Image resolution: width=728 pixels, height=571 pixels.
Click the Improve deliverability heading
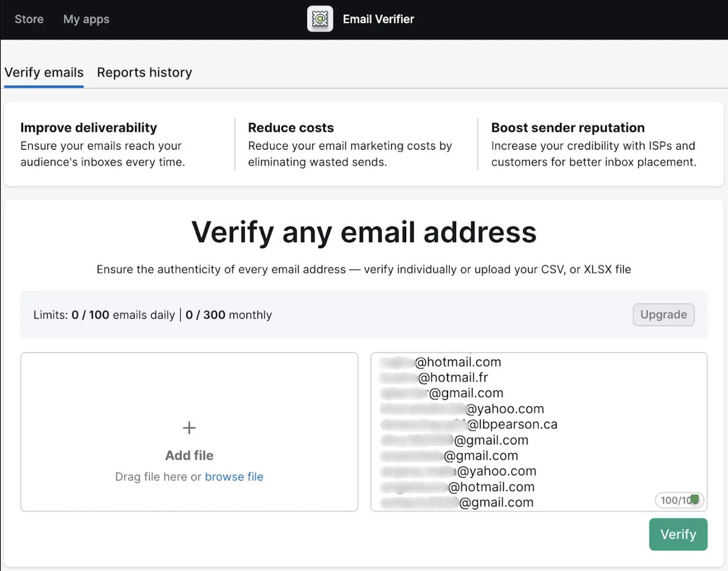[88, 127]
